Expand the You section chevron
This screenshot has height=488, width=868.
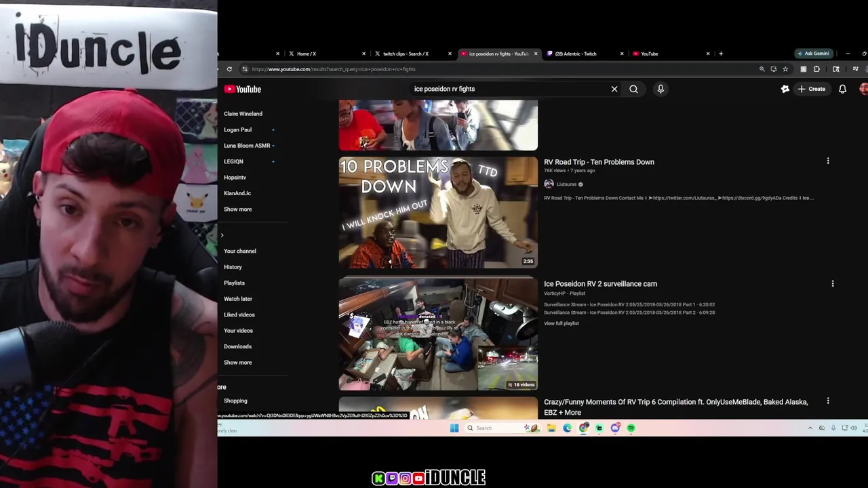point(222,235)
